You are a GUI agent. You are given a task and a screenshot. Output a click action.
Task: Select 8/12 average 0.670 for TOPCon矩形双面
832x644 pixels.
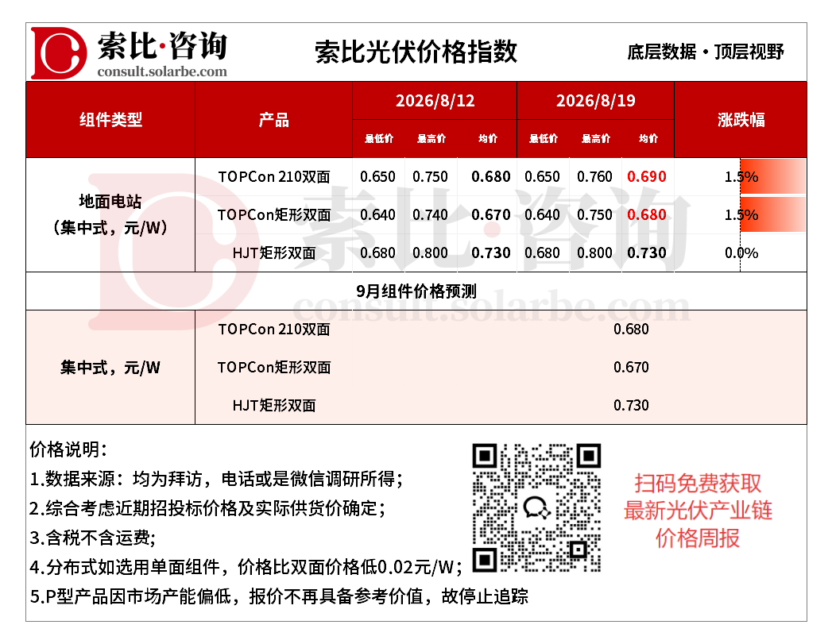point(491,215)
